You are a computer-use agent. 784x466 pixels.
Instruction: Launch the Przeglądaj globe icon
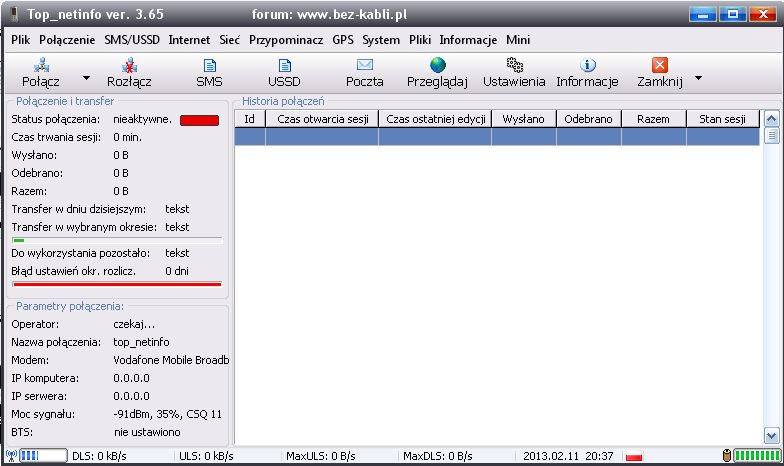438,65
